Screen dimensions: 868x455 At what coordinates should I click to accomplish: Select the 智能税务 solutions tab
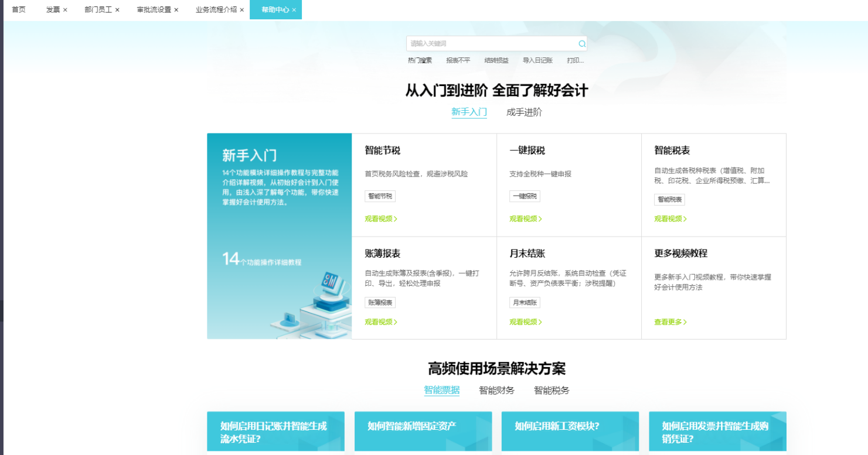point(551,391)
